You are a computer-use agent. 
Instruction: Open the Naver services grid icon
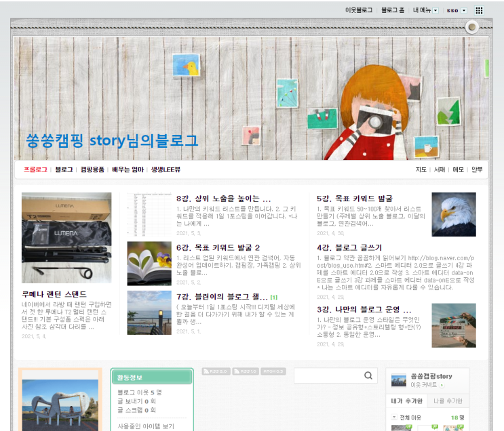pos(479,11)
